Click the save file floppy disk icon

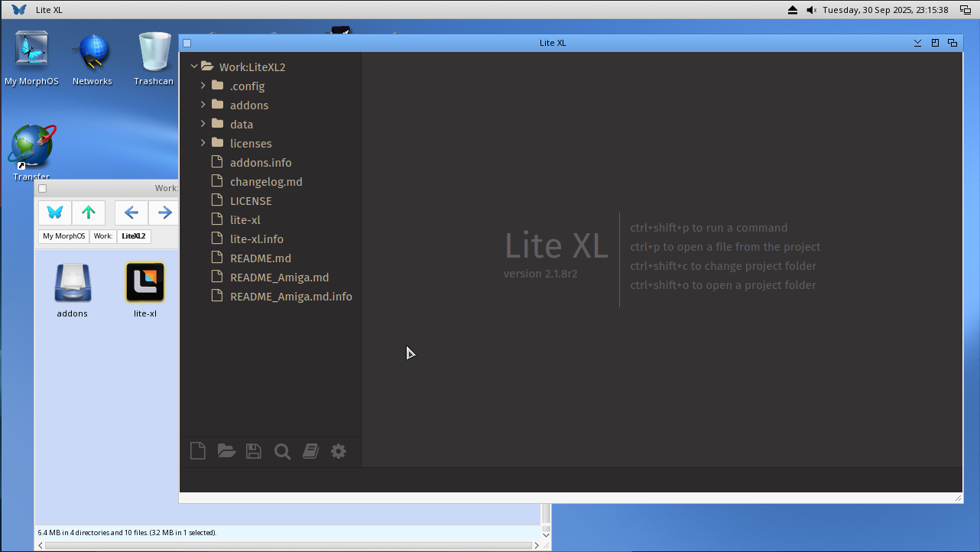(x=254, y=451)
